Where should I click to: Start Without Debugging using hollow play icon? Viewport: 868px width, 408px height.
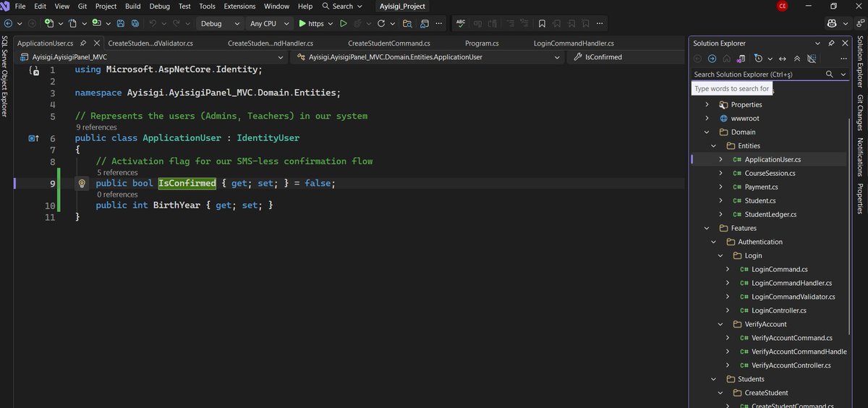(x=343, y=23)
